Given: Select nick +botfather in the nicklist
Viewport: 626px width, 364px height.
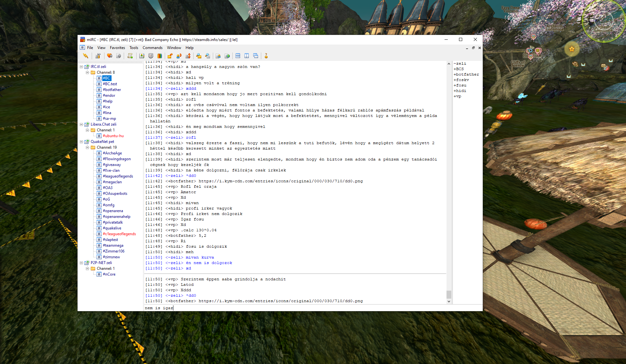Looking at the screenshot, I should [x=466, y=74].
